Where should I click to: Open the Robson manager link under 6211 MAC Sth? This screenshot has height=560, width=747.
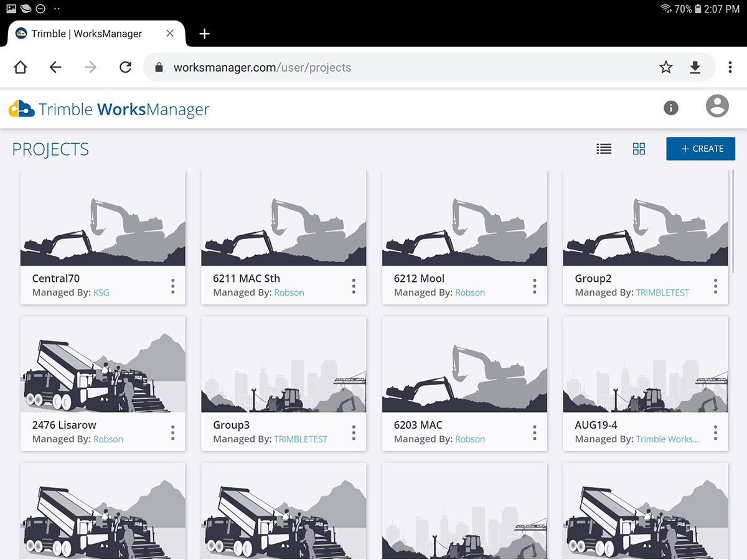point(289,292)
